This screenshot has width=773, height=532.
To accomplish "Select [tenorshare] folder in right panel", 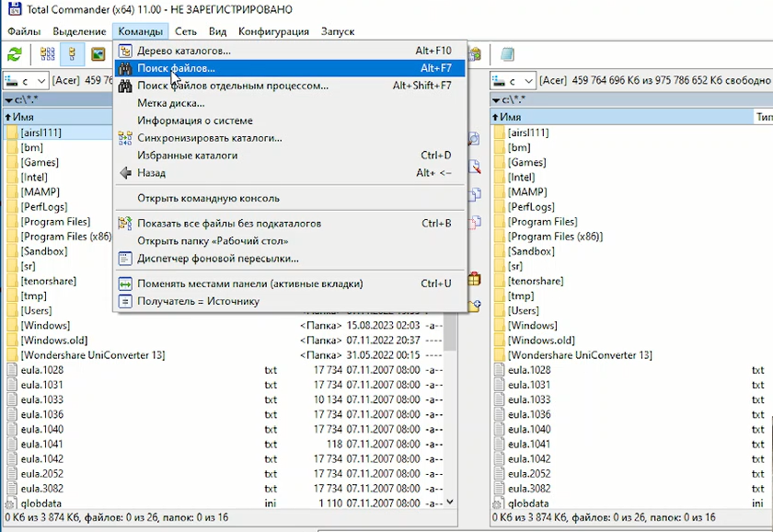I will coord(536,281).
